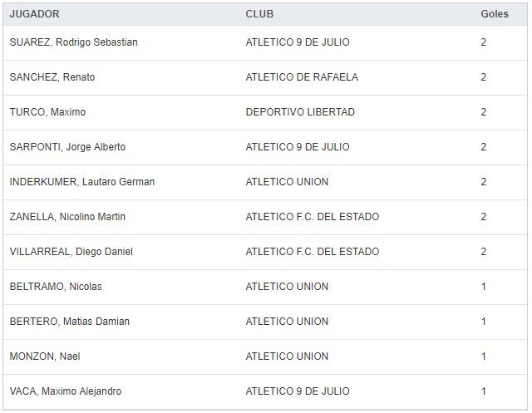532x413 pixels.
Task: Select player MONZON, Nael
Action: point(44,356)
